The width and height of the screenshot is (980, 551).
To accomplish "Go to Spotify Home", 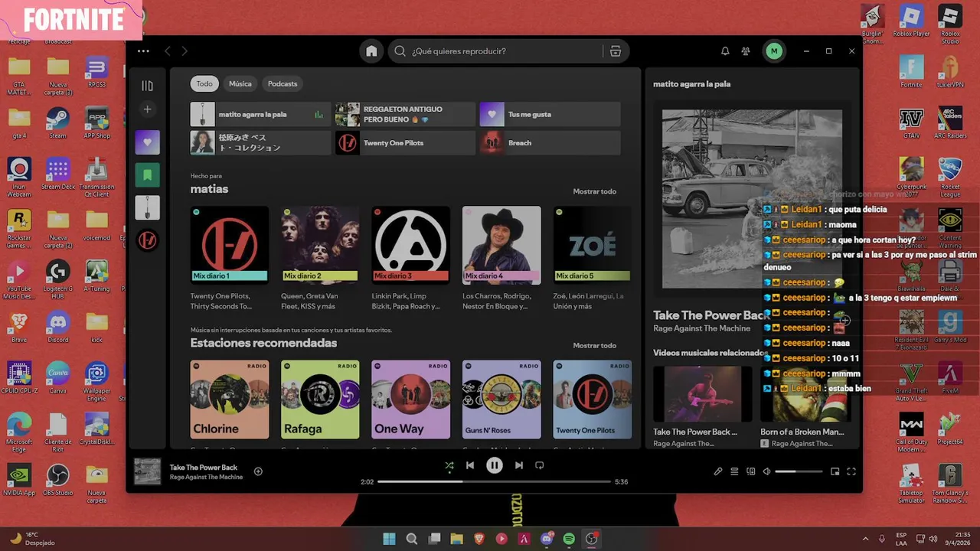I will click(x=371, y=51).
